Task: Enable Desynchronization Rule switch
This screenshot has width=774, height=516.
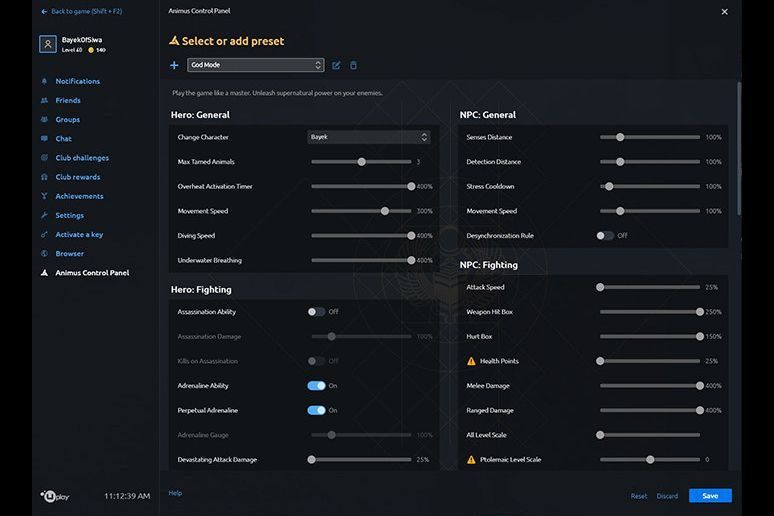Action: click(605, 236)
